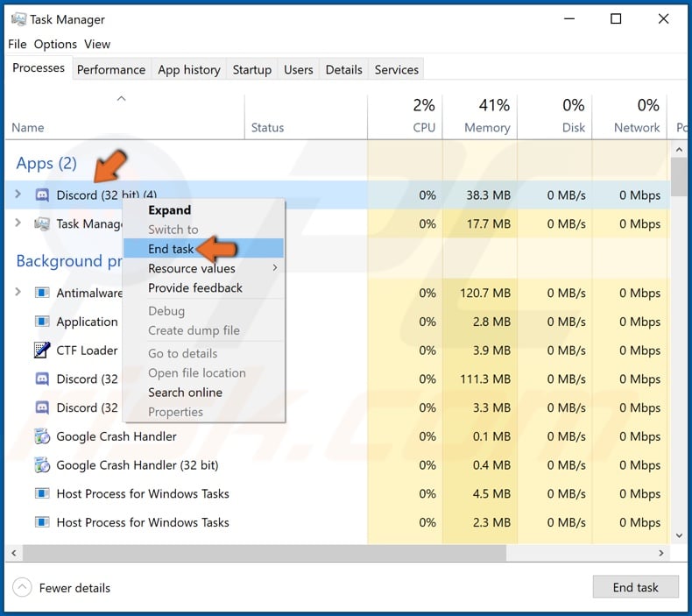Switch to the Performance tab
Screen dimensions: 692x616
pos(111,69)
